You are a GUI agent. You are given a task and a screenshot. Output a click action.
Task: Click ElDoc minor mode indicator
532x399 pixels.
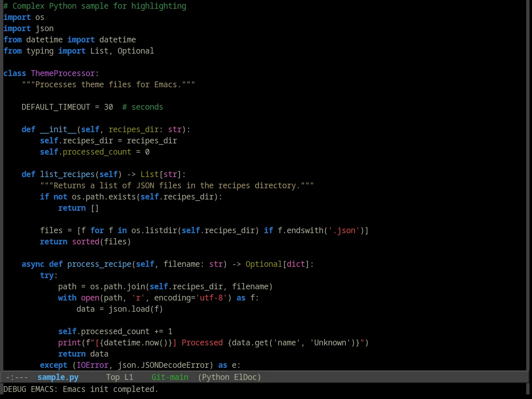245,377
